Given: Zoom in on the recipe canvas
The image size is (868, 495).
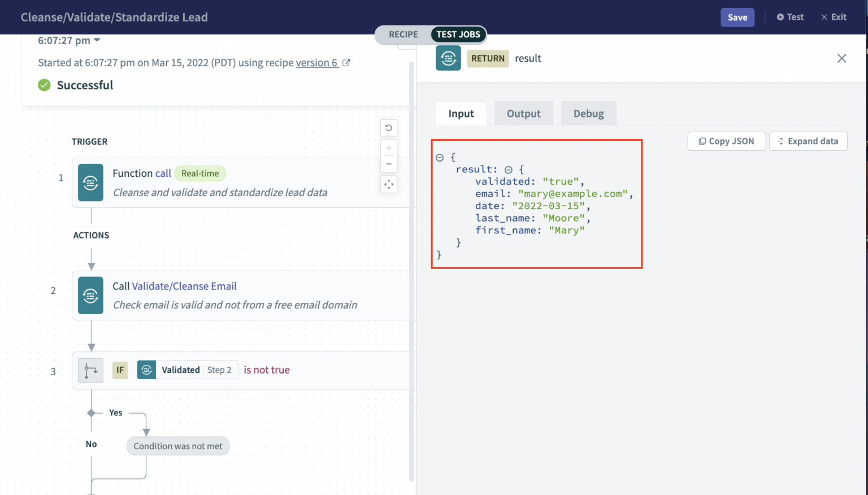Looking at the screenshot, I should click(x=389, y=147).
